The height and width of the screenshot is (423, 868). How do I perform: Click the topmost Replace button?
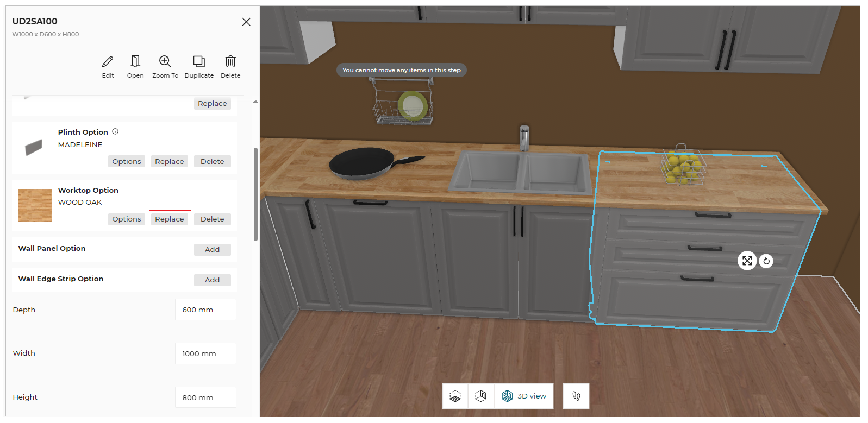(213, 103)
